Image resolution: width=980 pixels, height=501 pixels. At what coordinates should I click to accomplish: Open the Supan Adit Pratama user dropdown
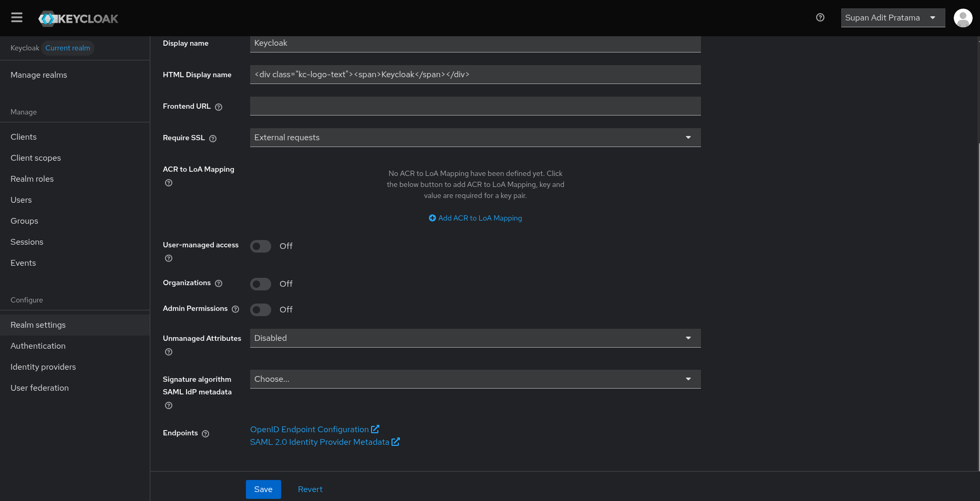pos(893,18)
